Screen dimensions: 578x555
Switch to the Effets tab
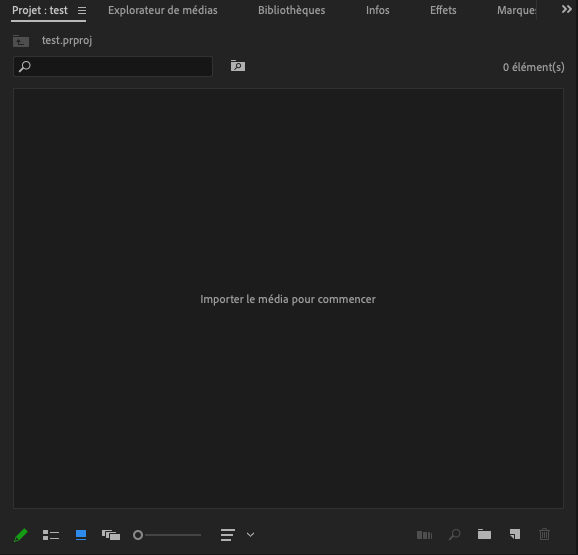tap(443, 10)
